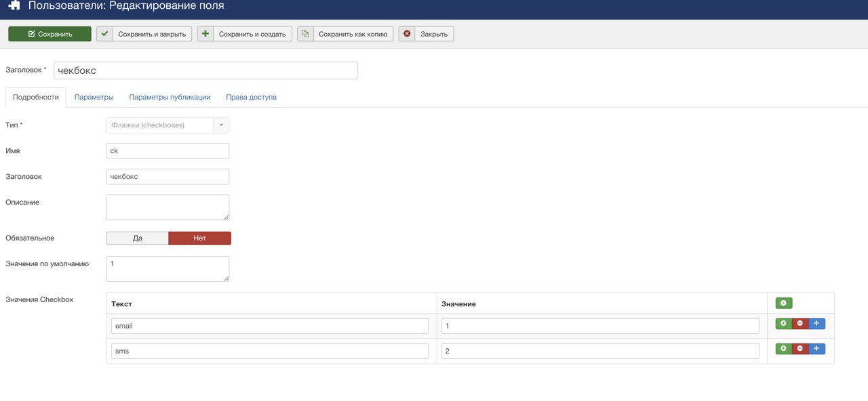Focus the top Заголовок title field
This screenshot has height=401, width=868.
coord(205,70)
